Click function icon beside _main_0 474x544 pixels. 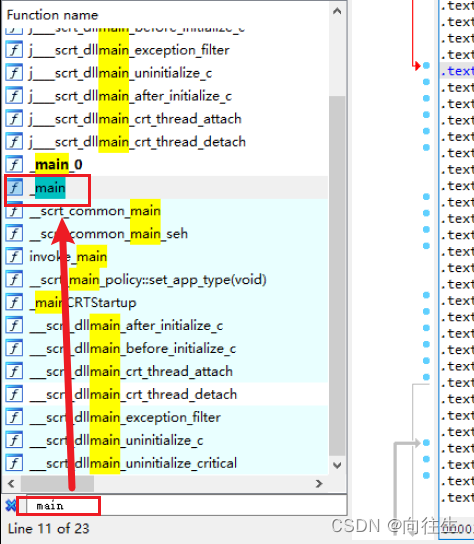(14, 164)
